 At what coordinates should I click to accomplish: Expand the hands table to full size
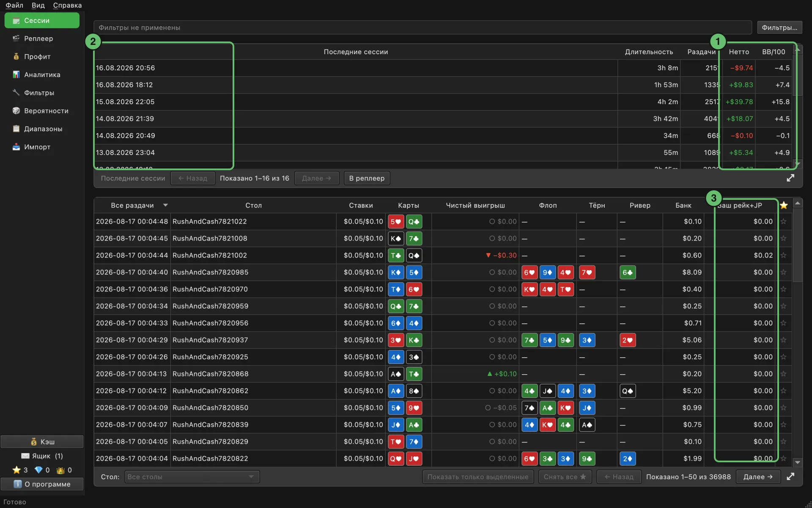point(790,477)
